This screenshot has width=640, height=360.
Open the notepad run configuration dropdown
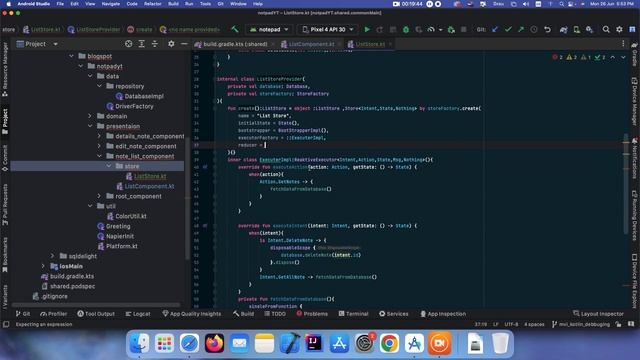(x=269, y=29)
